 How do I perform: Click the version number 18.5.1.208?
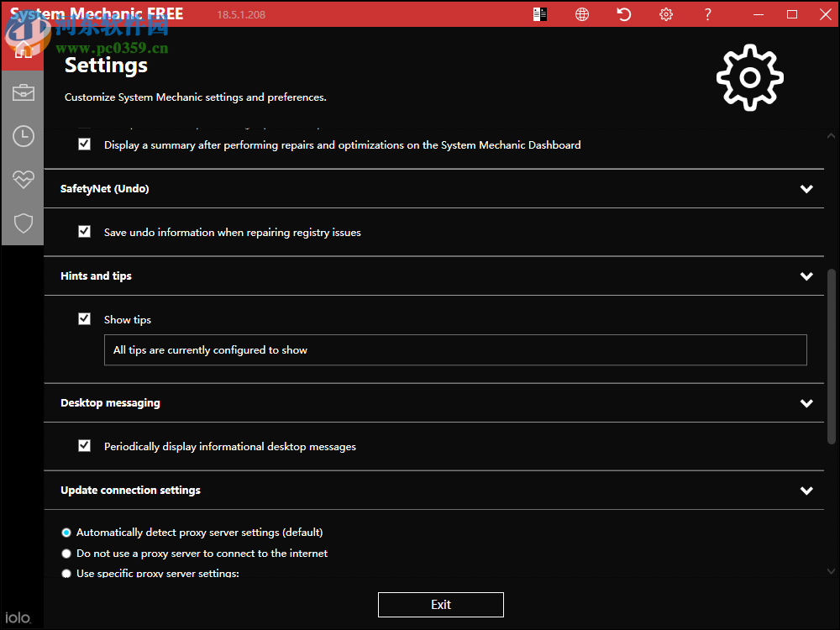point(241,15)
